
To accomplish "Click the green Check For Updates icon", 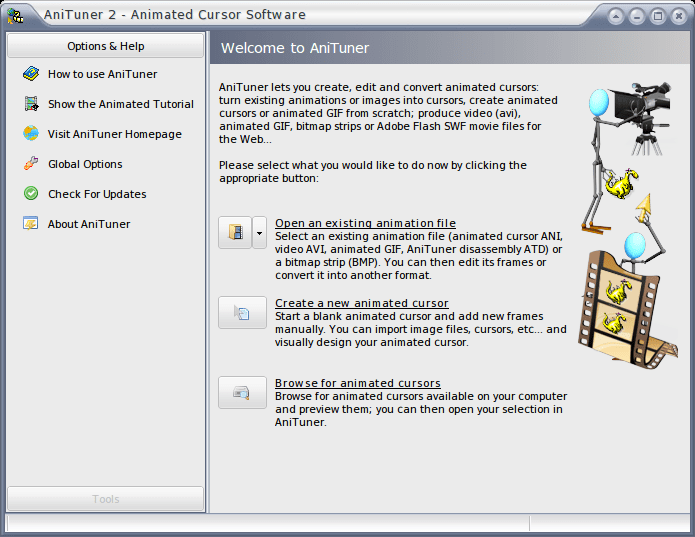I will point(31,194).
